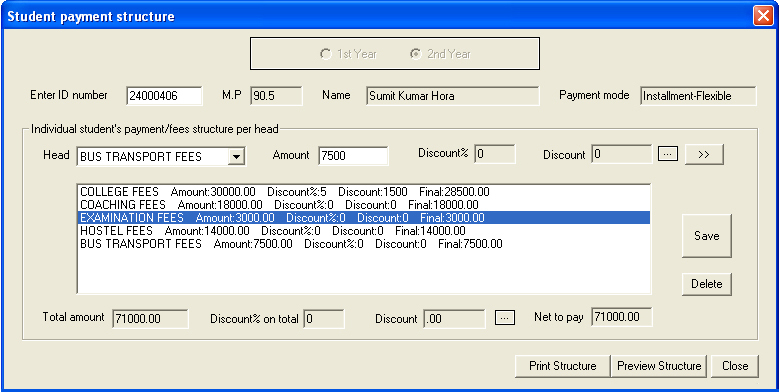780x392 pixels.
Task: Select the EXAMINATION FEES row
Action: point(364,217)
